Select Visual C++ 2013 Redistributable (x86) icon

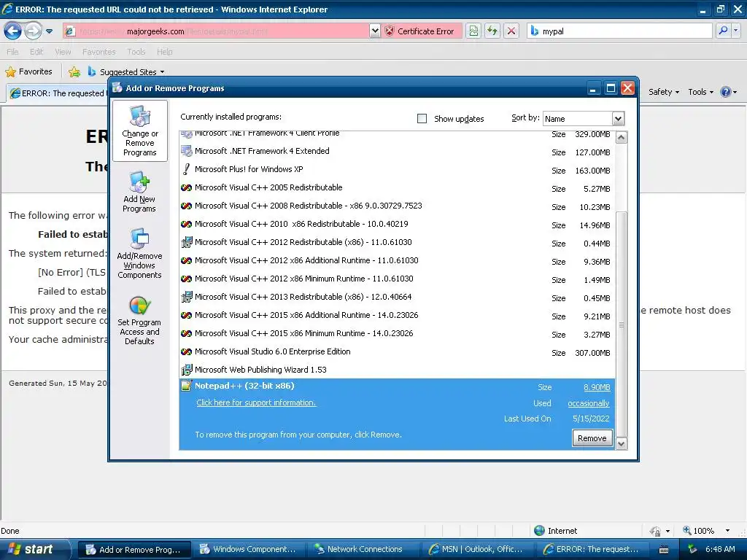(186, 297)
